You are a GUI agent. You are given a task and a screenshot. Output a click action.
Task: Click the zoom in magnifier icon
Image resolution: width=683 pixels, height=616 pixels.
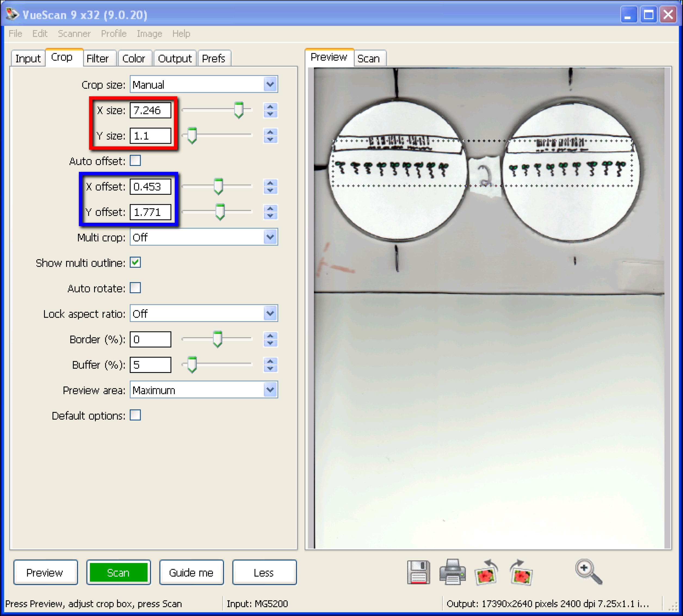pos(588,572)
